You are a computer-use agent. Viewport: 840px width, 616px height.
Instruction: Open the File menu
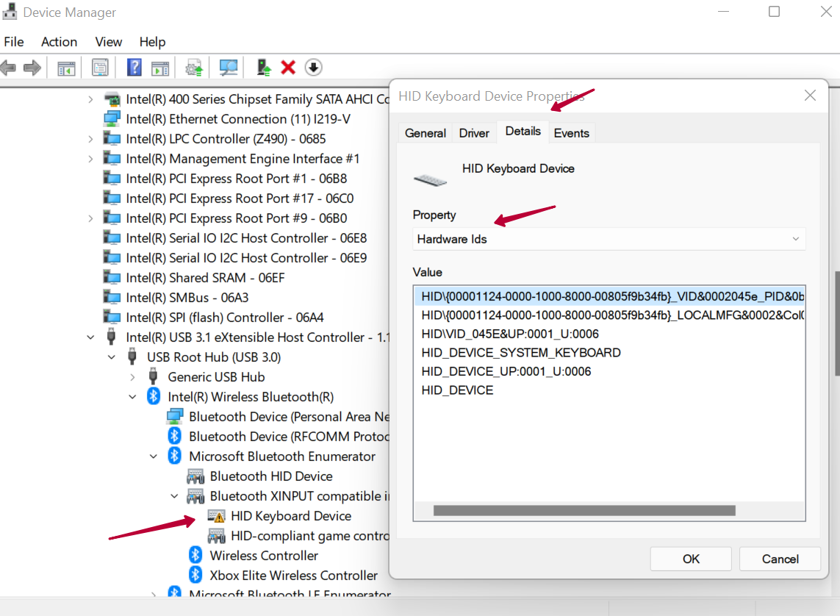(x=14, y=42)
